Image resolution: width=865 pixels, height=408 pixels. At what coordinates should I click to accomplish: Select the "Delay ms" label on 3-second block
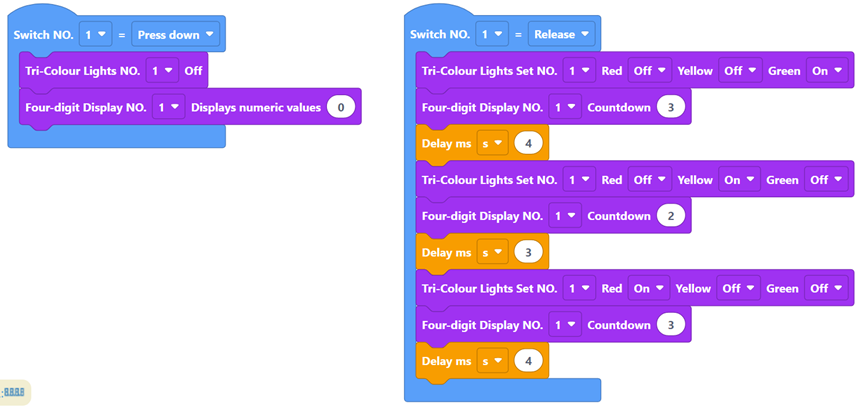tap(446, 253)
